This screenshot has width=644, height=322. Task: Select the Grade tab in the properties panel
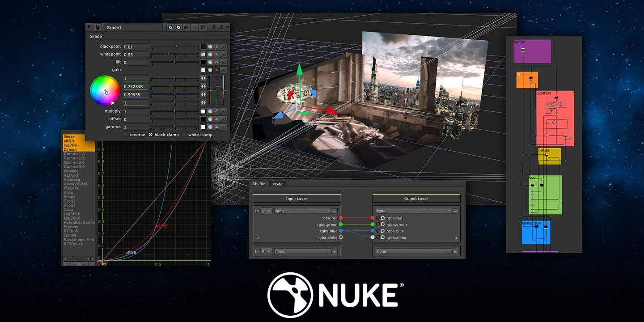(95, 36)
